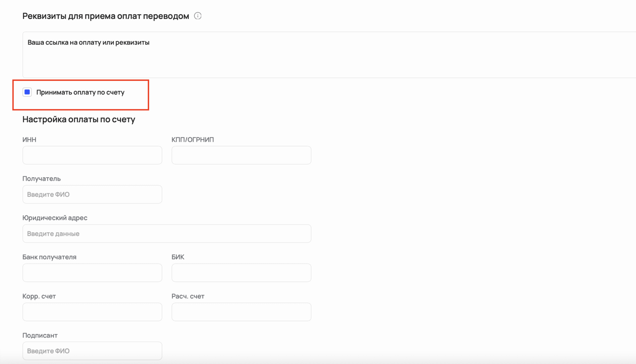The width and height of the screenshot is (636, 364).
Task: Select the БИК input field
Action: (241, 273)
